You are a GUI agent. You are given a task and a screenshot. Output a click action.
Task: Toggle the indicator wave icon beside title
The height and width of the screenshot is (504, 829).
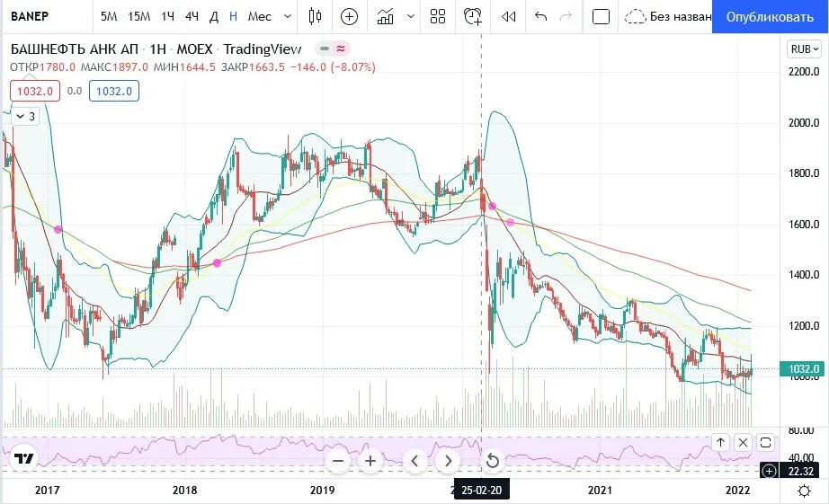(341, 49)
